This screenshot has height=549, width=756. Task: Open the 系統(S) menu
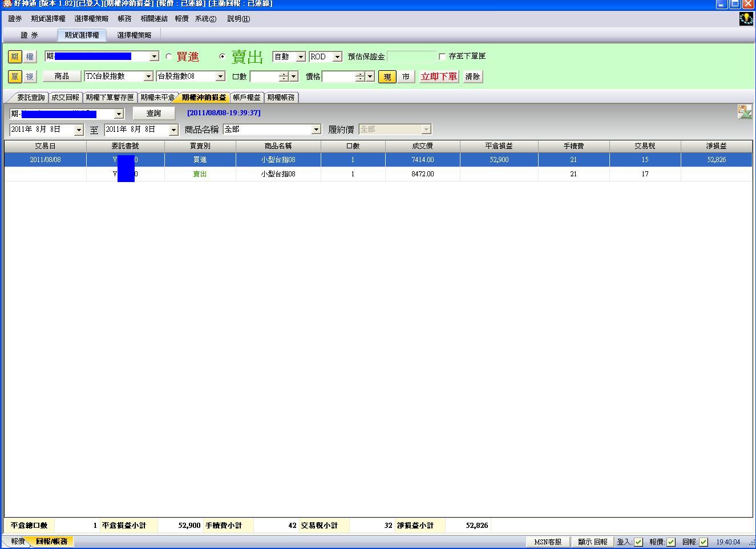(x=206, y=19)
